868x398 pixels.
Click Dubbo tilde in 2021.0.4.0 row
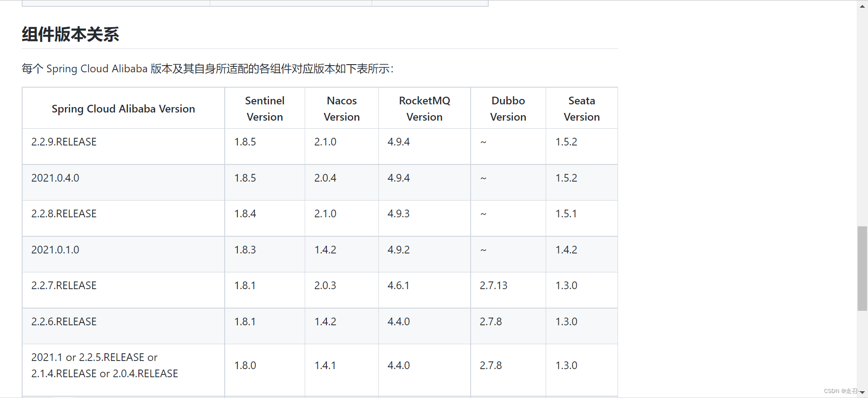[483, 178]
